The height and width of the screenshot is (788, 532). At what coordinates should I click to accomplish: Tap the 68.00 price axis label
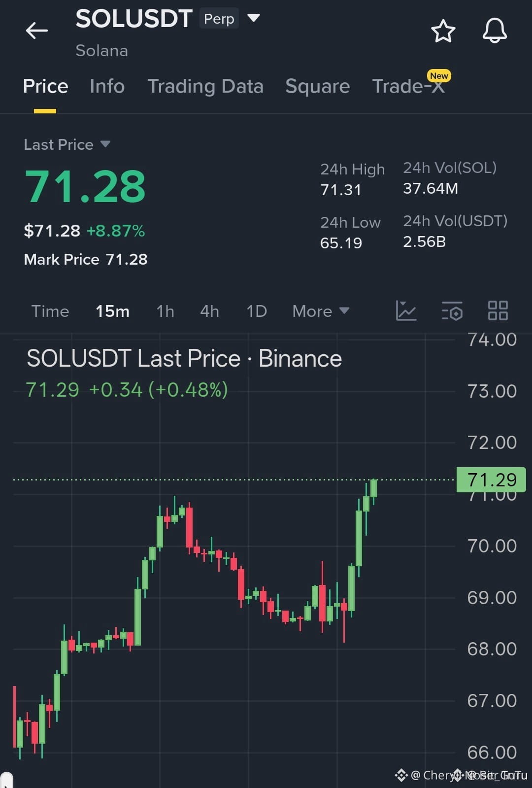[492, 649]
